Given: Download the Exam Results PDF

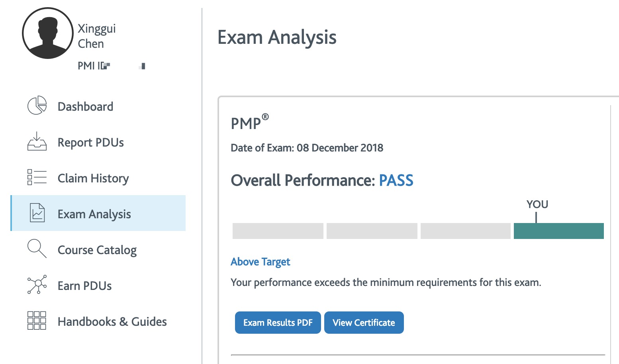Looking at the screenshot, I should coord(278,323).
